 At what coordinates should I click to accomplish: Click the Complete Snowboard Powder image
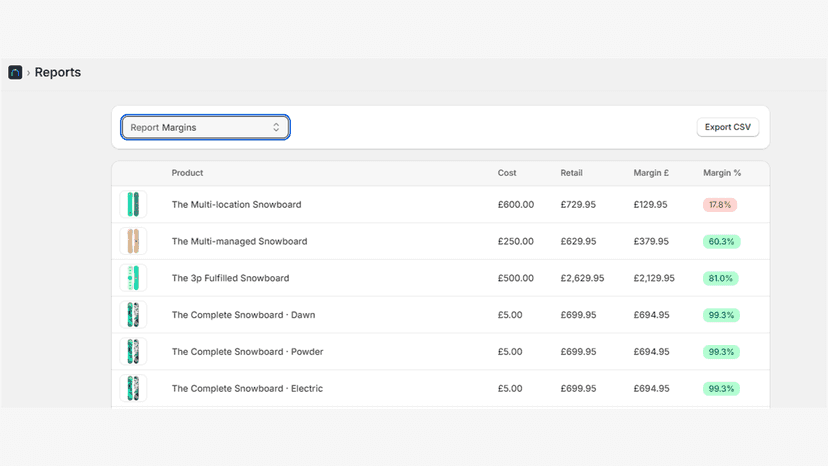133,352
